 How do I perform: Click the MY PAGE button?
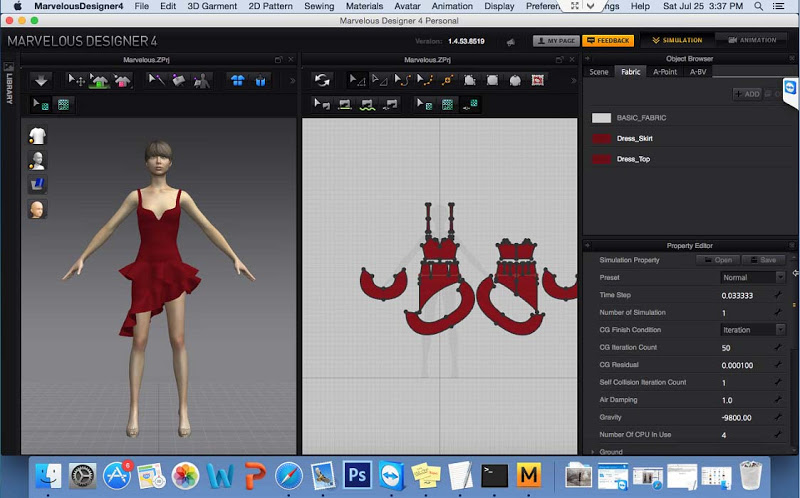[x=556, y=41]
